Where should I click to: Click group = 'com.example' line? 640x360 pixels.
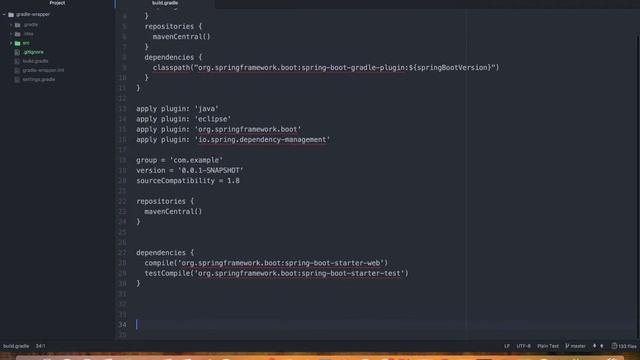point(179,160)
